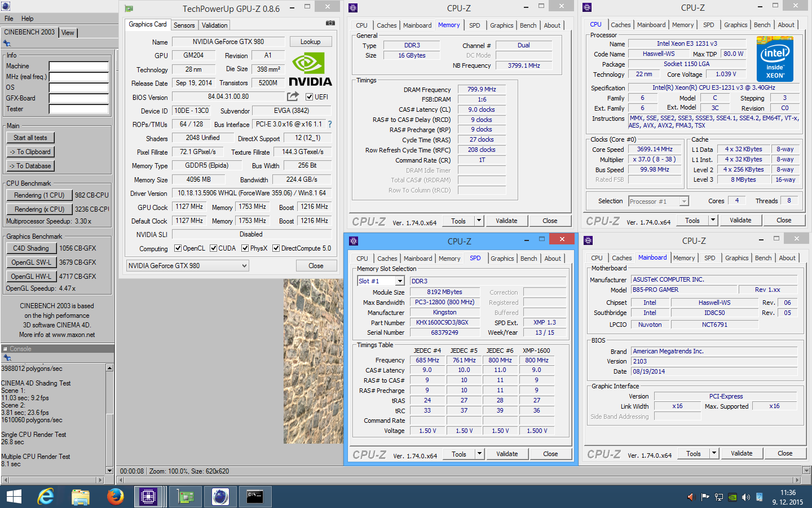The width and height of the screenshot is (812, 508).
Task: Click the Machine input field
Action: pos(78,66)
